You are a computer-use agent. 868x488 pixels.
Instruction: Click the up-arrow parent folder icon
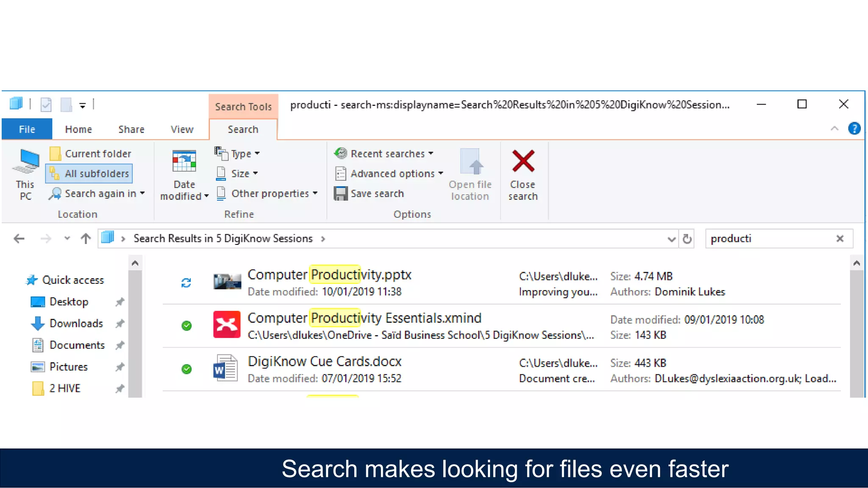click(x=86, y=239)
